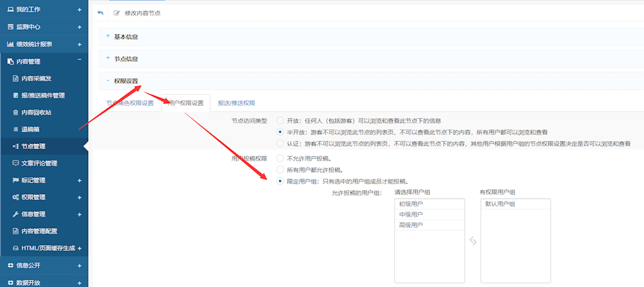Select 中级用户 in the user group list
The image size is (644, 287).
coord(429,214)
